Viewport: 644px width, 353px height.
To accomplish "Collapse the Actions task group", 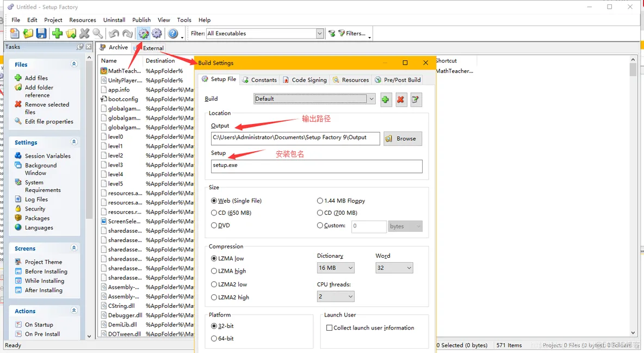I will (74, 310).
